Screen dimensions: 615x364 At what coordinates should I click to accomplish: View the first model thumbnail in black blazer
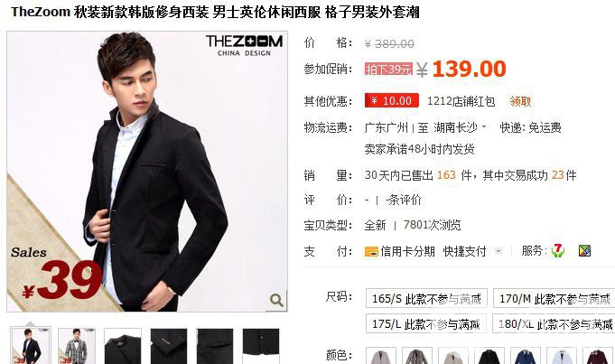point(31,346)
